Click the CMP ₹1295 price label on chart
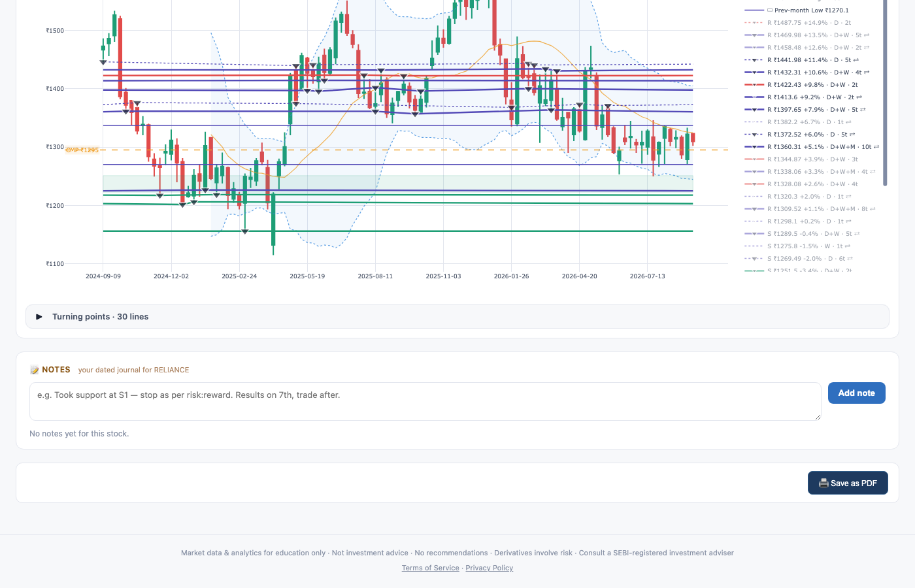Screen dimensions: 915x588 [x=82, y=150]
